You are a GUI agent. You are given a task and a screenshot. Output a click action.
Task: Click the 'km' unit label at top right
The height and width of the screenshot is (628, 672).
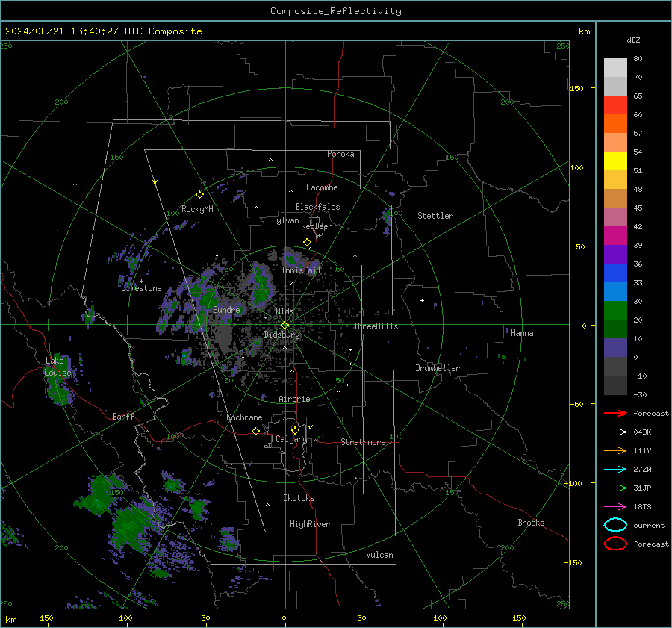pos(584,31)
